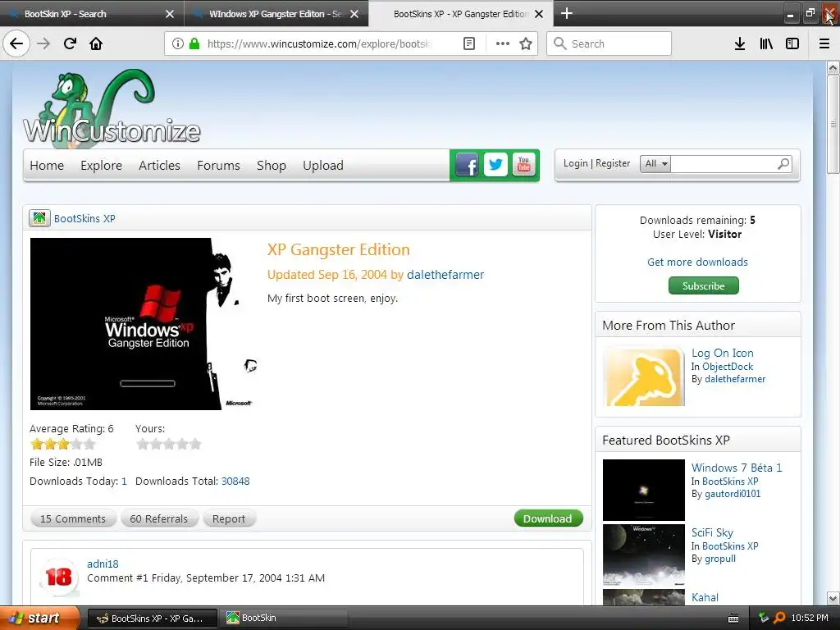This screenshot has width=840, height=630.
Task: Click the WinCustomize gecko logo
Action: [x=112, y=108]
